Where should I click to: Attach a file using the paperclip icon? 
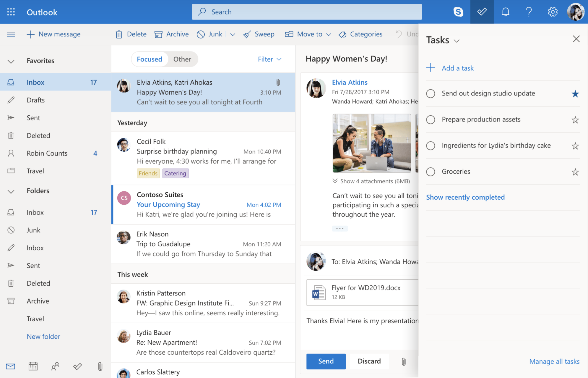point(404,361)
